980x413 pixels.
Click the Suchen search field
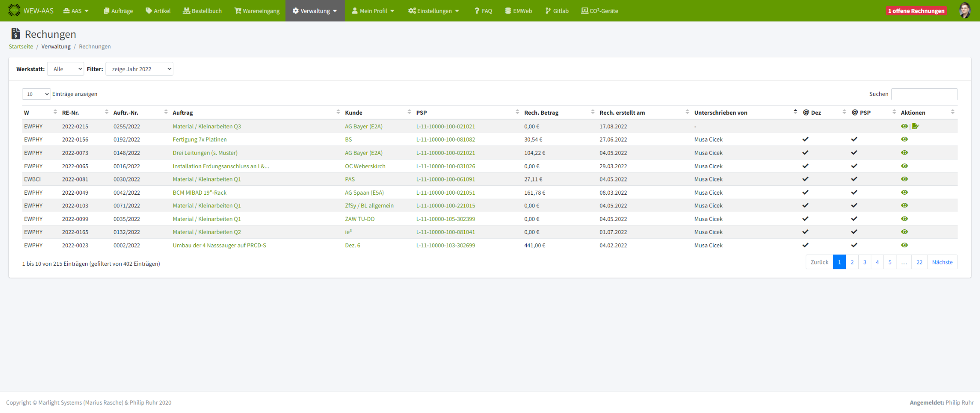click(x=924, y=94)
